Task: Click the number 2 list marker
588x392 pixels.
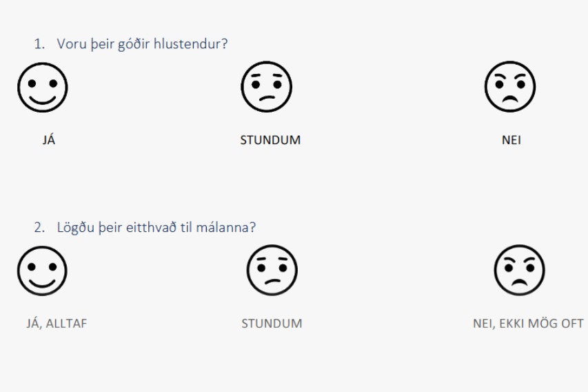Action: point(39,228)
